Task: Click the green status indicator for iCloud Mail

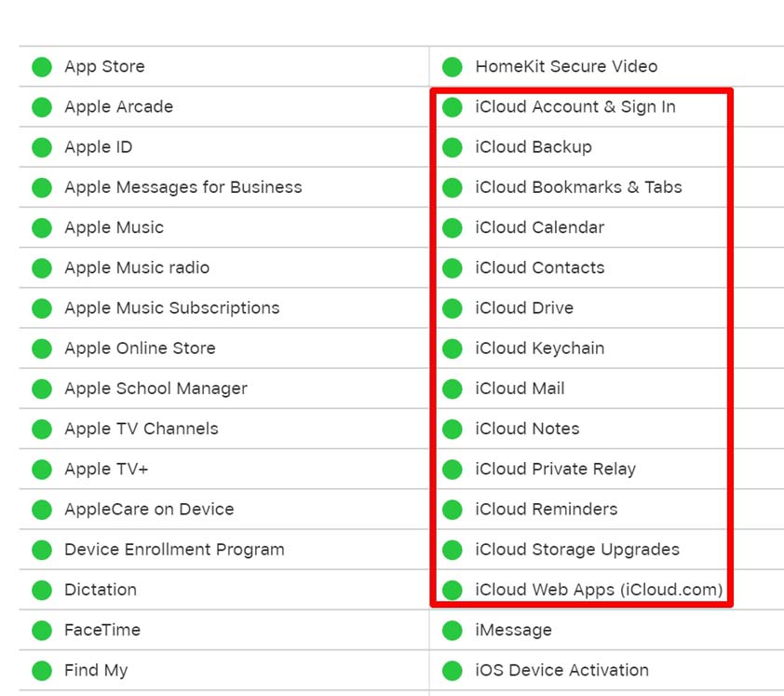Action: pos(452,389)
